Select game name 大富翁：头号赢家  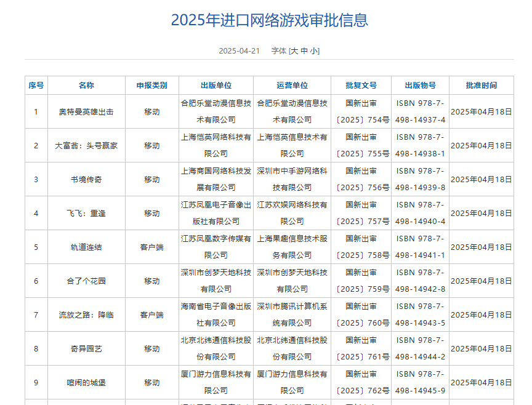click(86, 146)
